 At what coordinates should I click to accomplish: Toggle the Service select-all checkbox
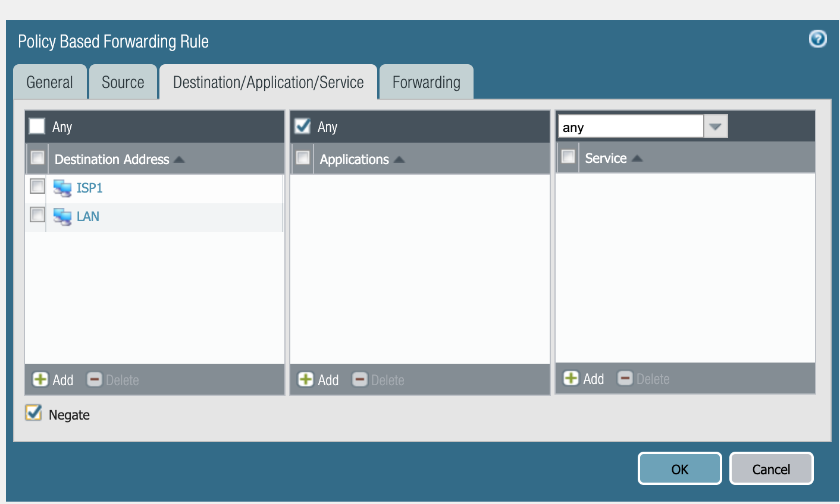568,156
